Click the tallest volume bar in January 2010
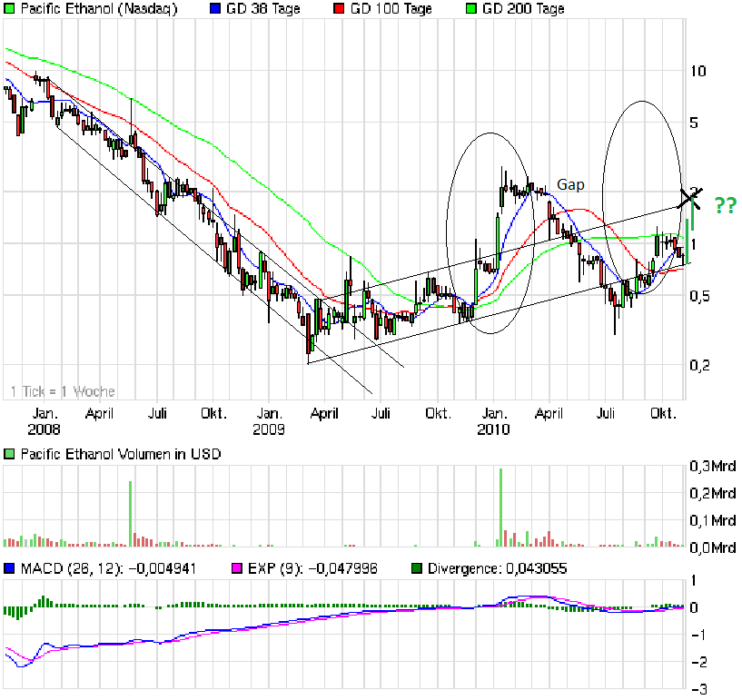This screenshot has width=742, height=700. coord(500,508)
